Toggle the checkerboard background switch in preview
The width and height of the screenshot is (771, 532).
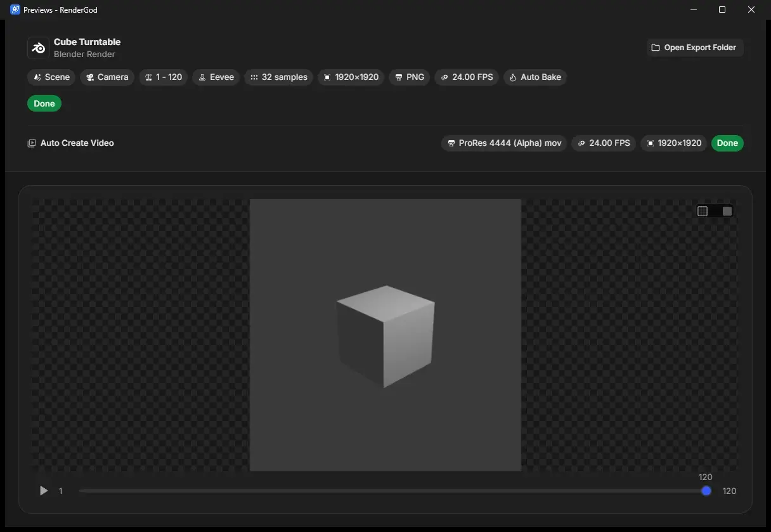point(715,211)
